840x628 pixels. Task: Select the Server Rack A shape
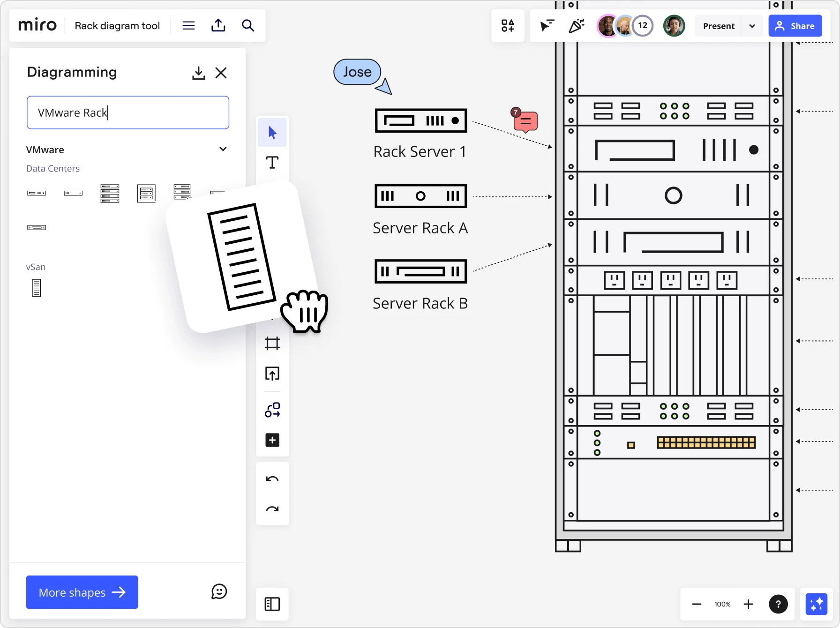[421, 196]
